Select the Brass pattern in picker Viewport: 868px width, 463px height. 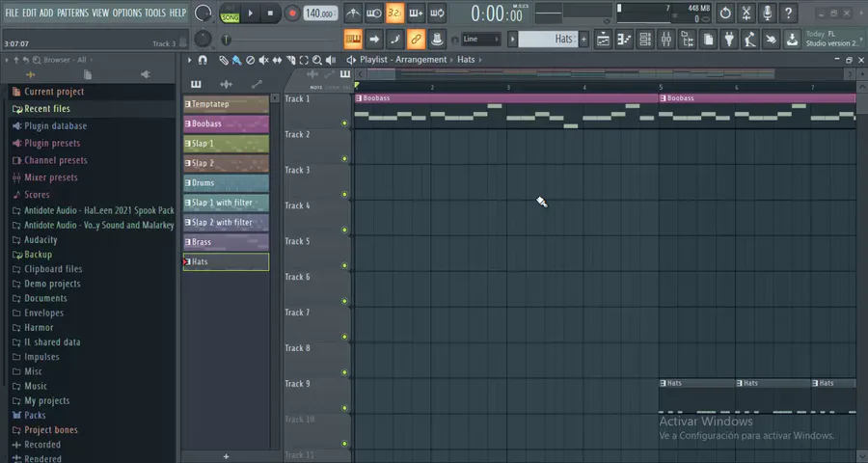click(226, 242)
